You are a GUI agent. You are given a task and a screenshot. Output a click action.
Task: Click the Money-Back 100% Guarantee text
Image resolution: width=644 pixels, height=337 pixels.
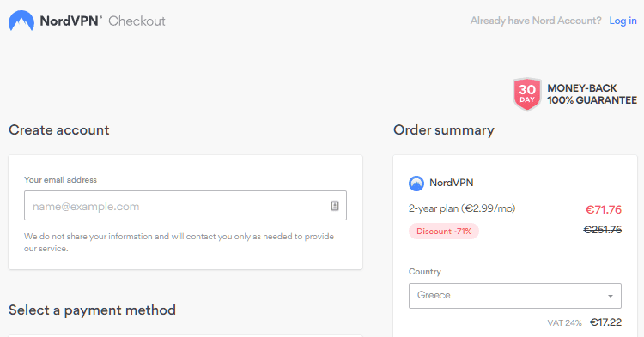pos(592,94)
